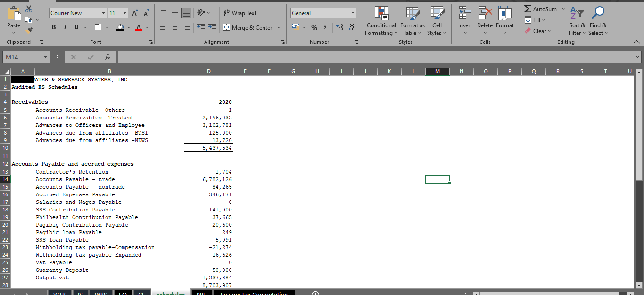Open the Courier New font dropdown
Viewport: 644px width, 295px height.
[x=103, y=13]
